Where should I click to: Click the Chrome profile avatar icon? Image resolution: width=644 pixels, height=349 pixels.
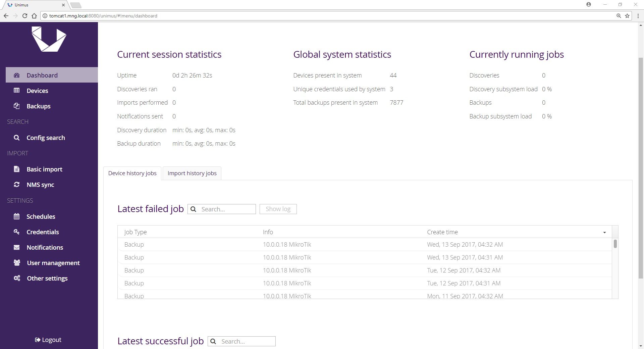pyautogui.click(x=589, y=4)
